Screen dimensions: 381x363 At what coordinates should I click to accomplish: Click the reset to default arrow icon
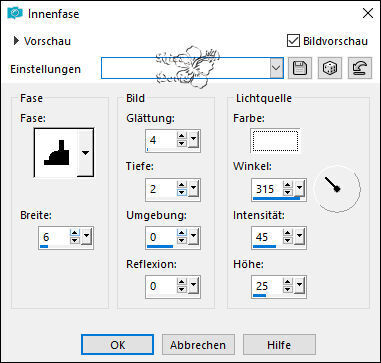point(360,68)
